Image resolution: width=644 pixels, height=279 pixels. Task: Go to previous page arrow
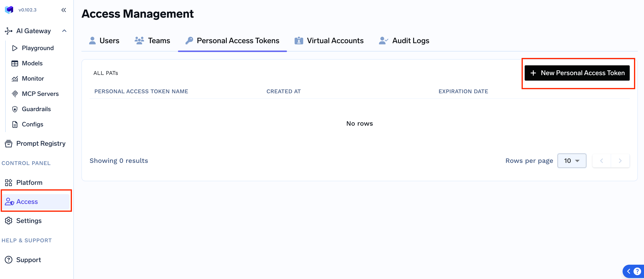(602, 161)
